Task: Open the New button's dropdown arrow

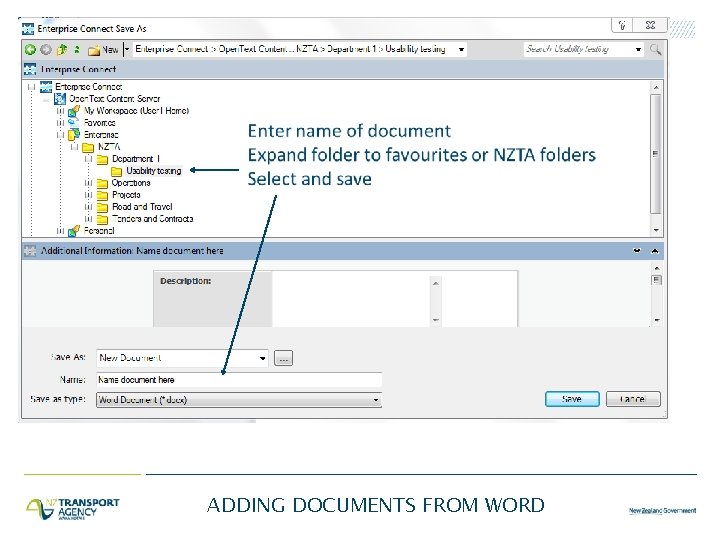Action: (127, 49)
